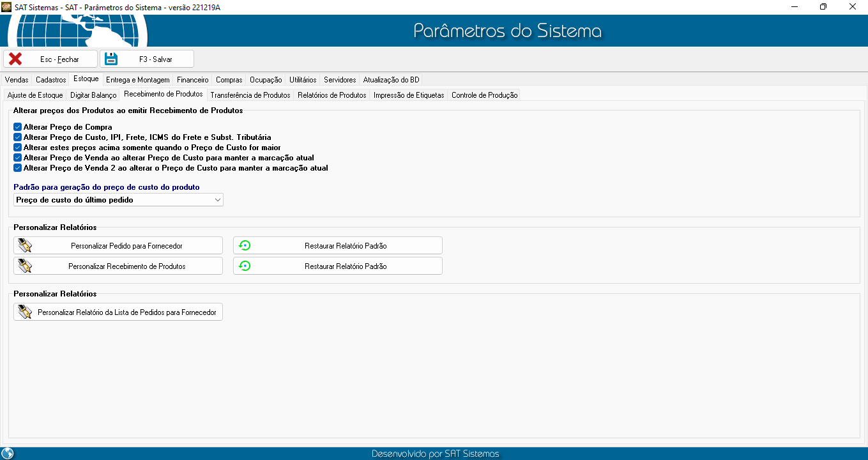The image size is (868, 460).
Task: Disable Alterar Preço de Venda 2 checkbox
Action: [x=18, y=168]
